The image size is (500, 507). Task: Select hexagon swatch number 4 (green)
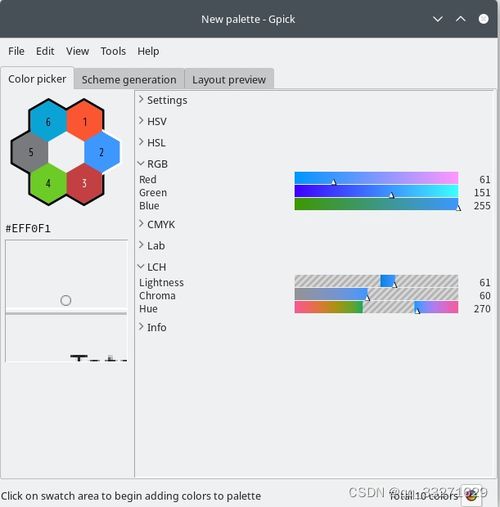pyautogui.click(x=48, y=183)
